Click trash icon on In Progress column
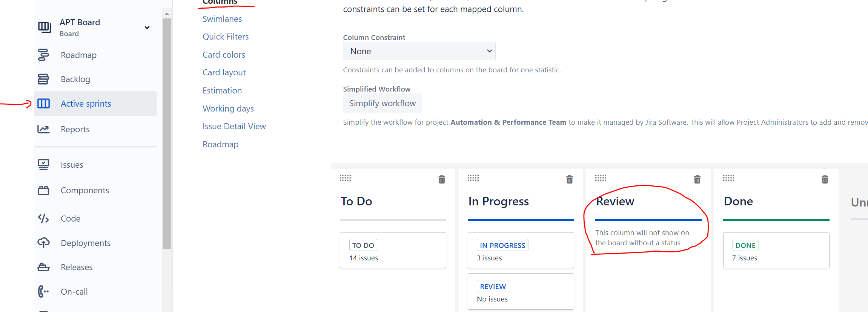 coord(570,179)
